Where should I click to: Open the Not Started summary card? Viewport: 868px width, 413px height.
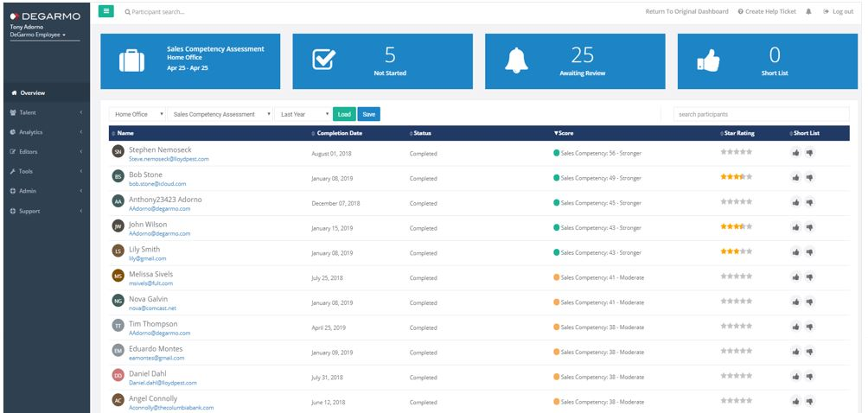pyautogui.click(x=382, y=61)
